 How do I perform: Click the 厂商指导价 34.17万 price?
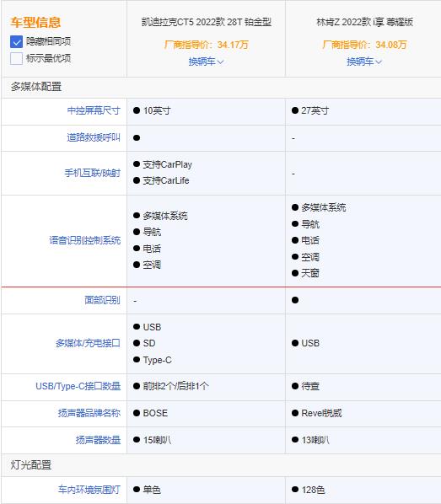click(207, 45)
